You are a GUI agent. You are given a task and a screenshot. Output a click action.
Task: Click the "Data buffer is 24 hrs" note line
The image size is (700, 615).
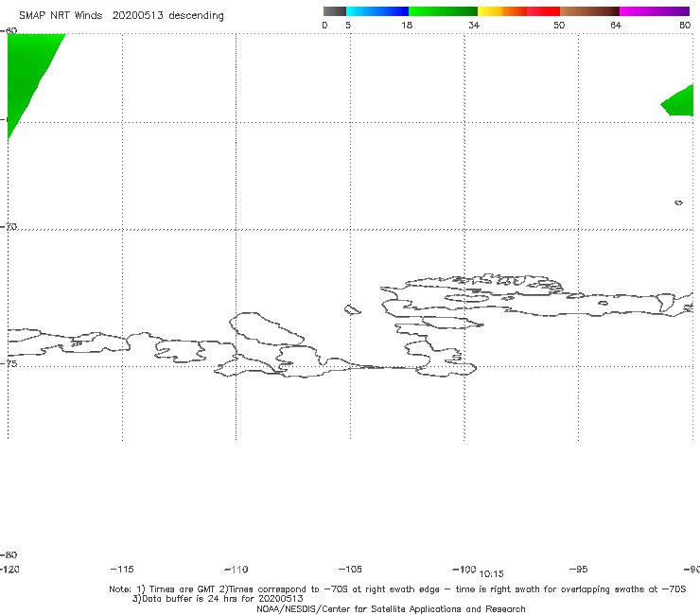point(218,599)
